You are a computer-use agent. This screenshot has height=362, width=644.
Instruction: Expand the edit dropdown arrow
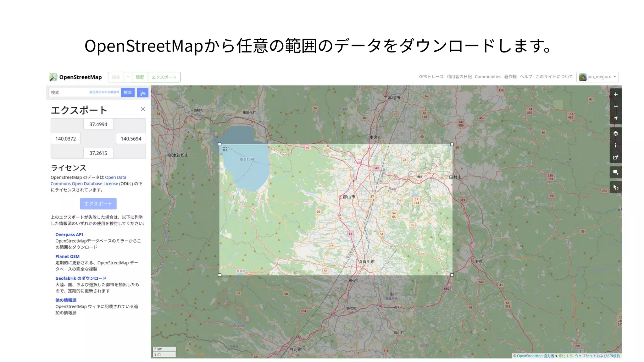(x=128, y=77)
